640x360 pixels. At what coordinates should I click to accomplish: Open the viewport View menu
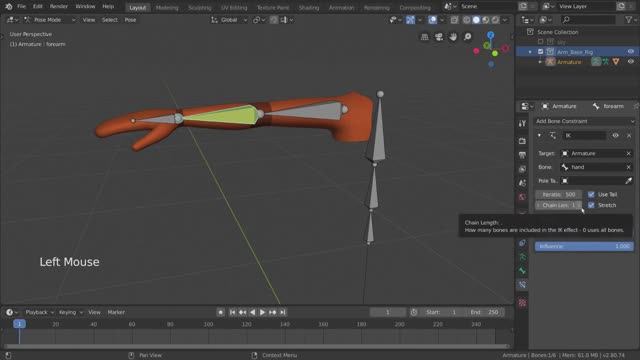89,20
